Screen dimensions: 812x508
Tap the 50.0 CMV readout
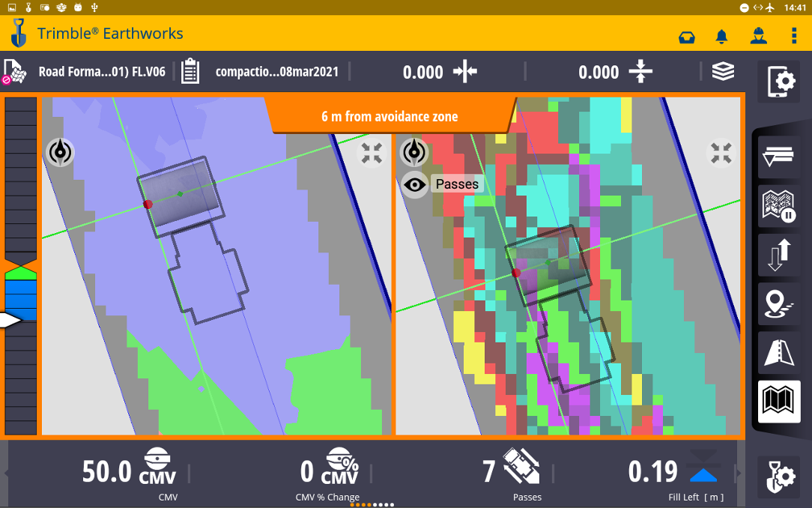point(106,472)
